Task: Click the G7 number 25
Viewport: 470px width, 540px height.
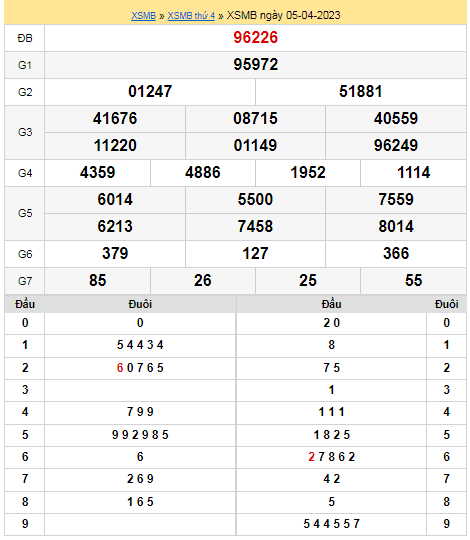Action: click(308, 280)
